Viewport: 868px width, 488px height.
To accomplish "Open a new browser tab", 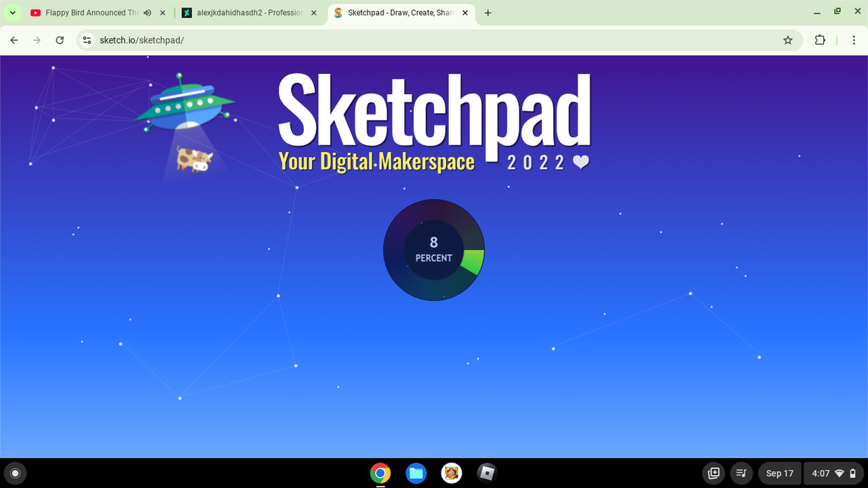I will click(488, 13).
